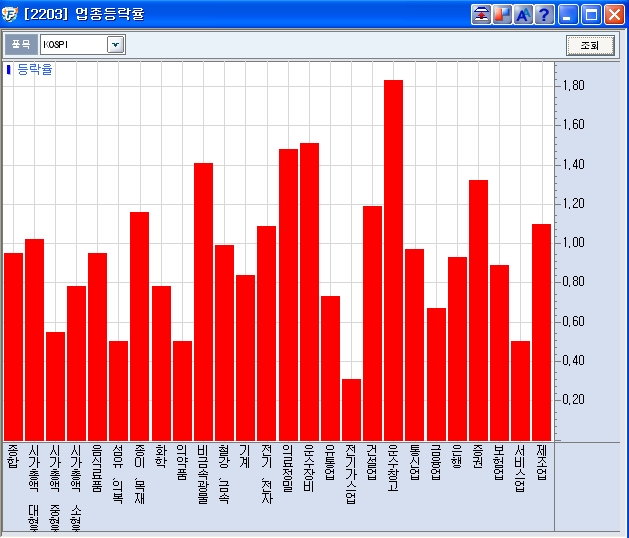Viewport: 629px width, 538px height.
Task: Click the 화학 bar
Action: (161, 363)
